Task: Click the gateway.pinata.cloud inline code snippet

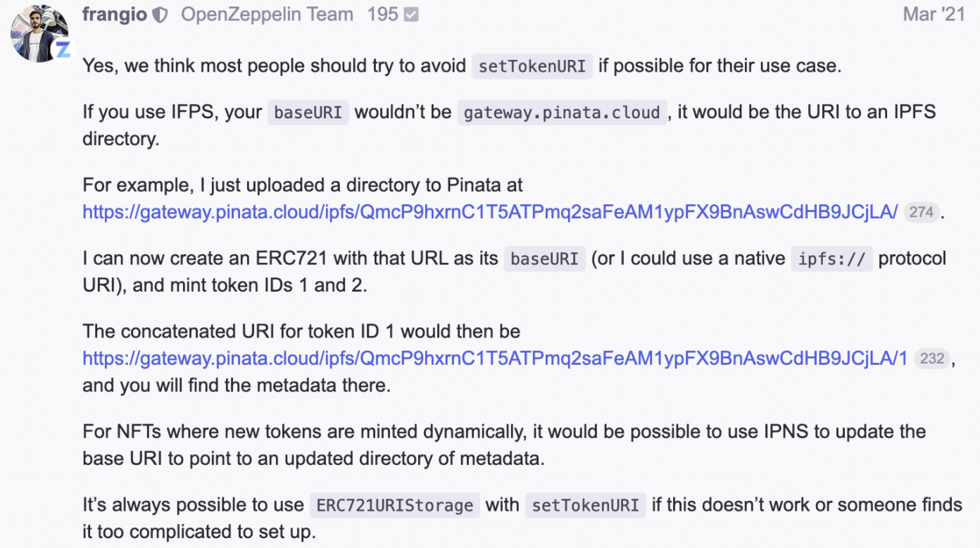Action: point(561,113)
